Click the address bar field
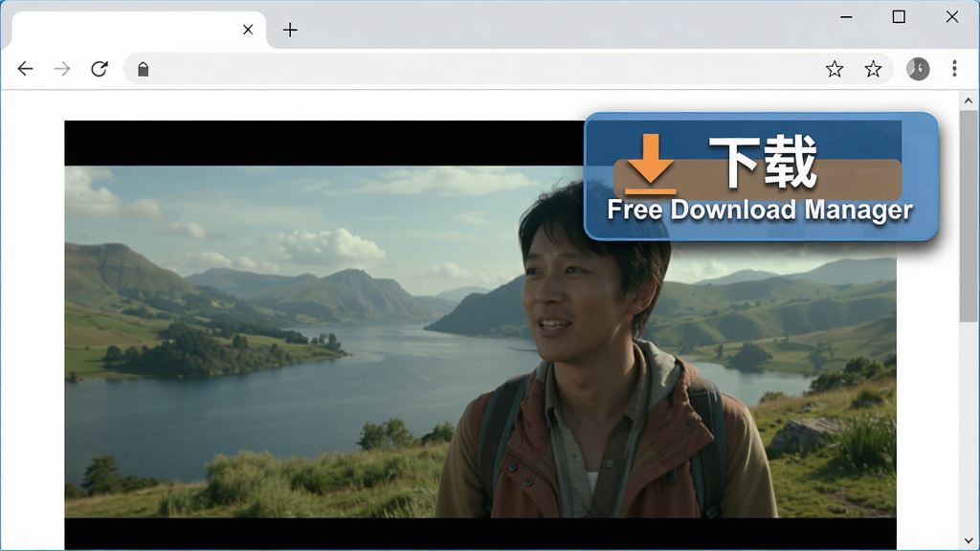This screenshot has height=551, width=980. pos(507,69)
